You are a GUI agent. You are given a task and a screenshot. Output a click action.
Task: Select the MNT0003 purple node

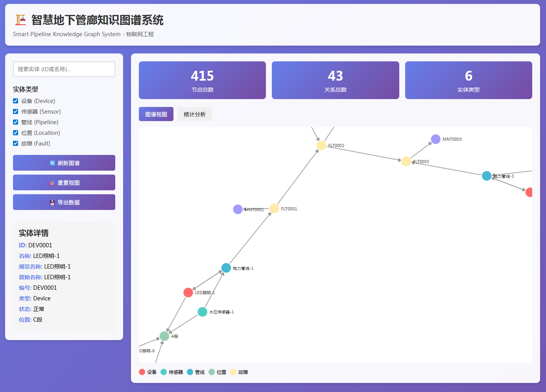(x=435, y=139)
